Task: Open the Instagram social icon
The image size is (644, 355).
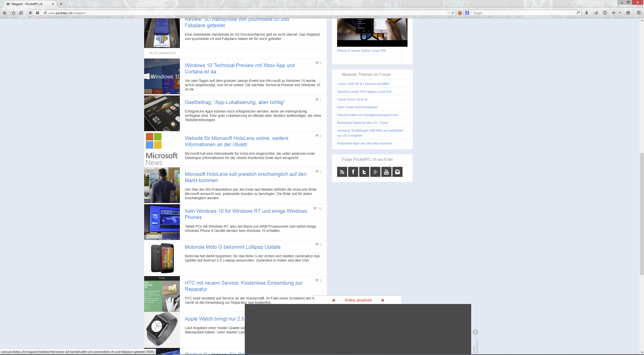Action: point(397,172)
